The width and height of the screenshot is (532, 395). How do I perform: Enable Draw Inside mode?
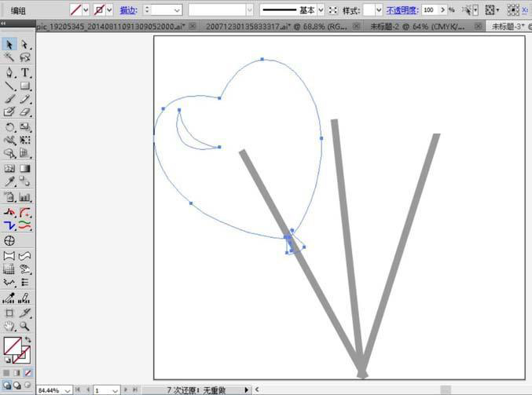pyautogui.click(x=28, y=385)
